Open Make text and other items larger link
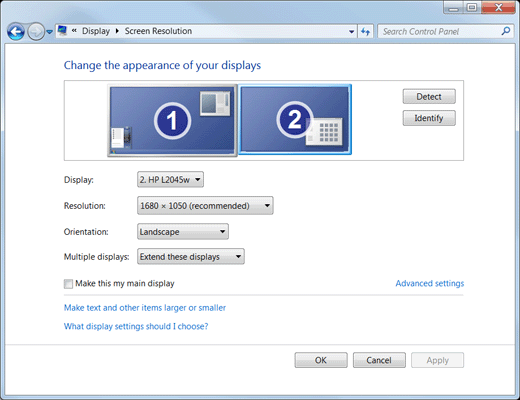Screen dimensions: 520x400 tap(145, 308)
